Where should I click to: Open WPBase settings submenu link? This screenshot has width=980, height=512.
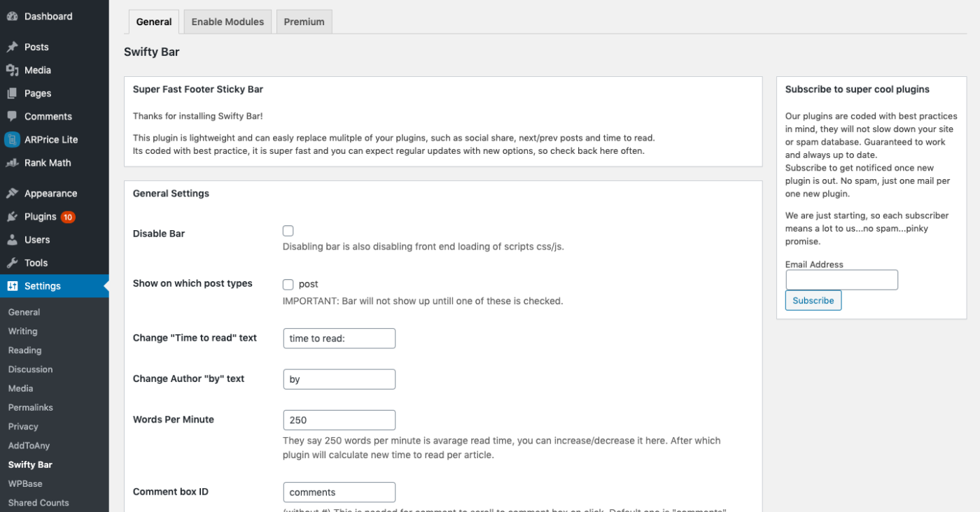point(25,483)
